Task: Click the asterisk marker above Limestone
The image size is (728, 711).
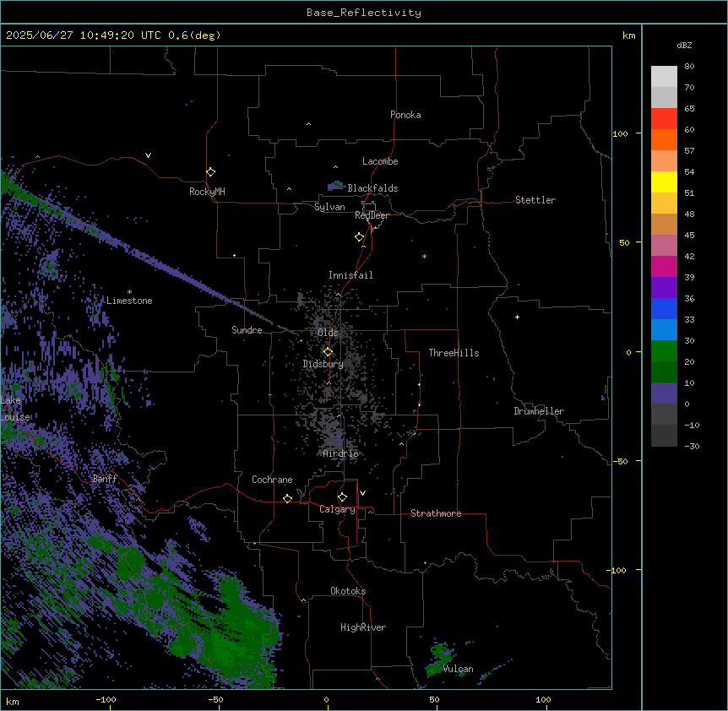Action: (x=129, y=292)
